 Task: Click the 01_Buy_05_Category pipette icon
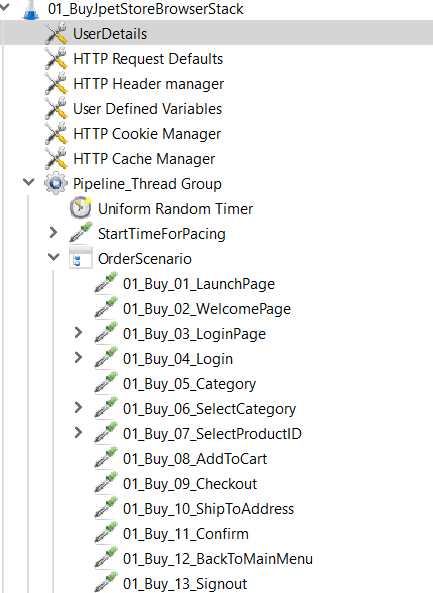pos(106,383)
